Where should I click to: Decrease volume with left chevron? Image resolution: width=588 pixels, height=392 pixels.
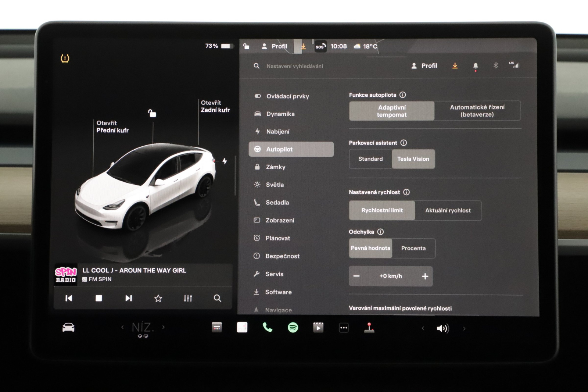(423, 328)
